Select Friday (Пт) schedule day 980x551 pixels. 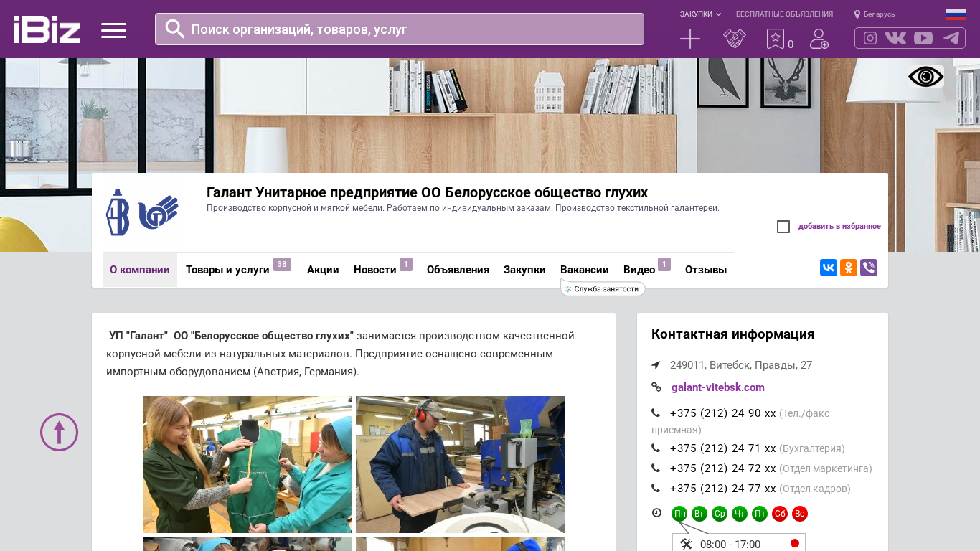click(x=760, y=514)
